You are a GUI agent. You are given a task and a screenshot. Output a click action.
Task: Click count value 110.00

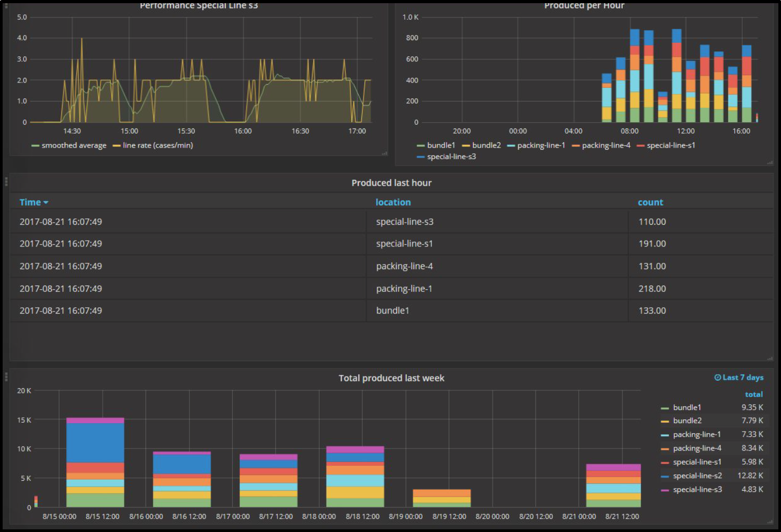click(x=652, y=222)
